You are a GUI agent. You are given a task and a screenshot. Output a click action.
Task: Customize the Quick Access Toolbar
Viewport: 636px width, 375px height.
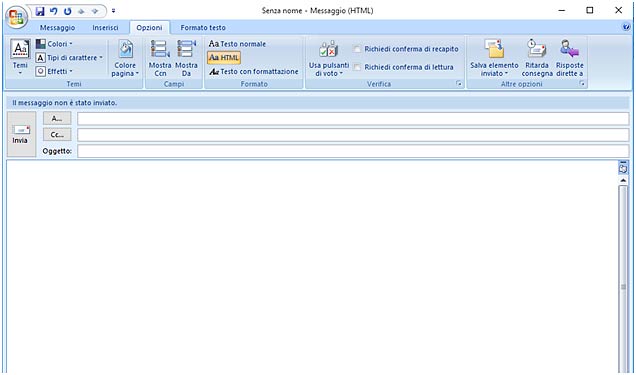pos(114,11)
